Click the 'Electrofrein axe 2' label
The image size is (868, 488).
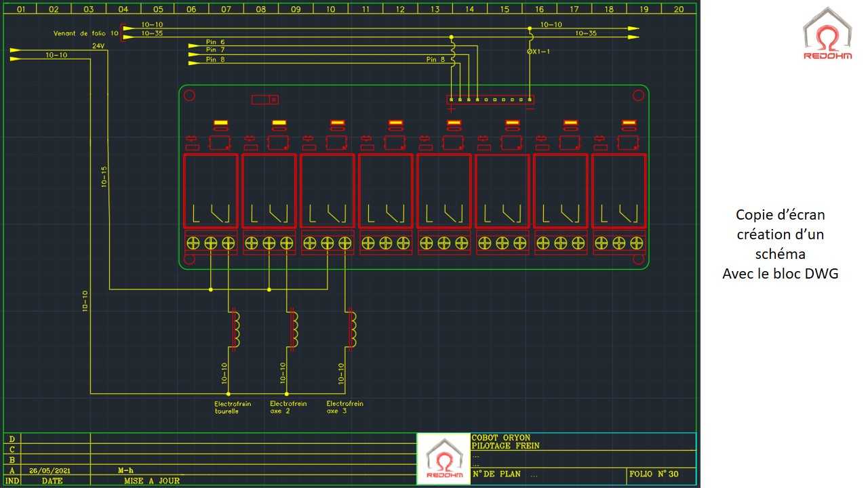[x=288, y=407]
